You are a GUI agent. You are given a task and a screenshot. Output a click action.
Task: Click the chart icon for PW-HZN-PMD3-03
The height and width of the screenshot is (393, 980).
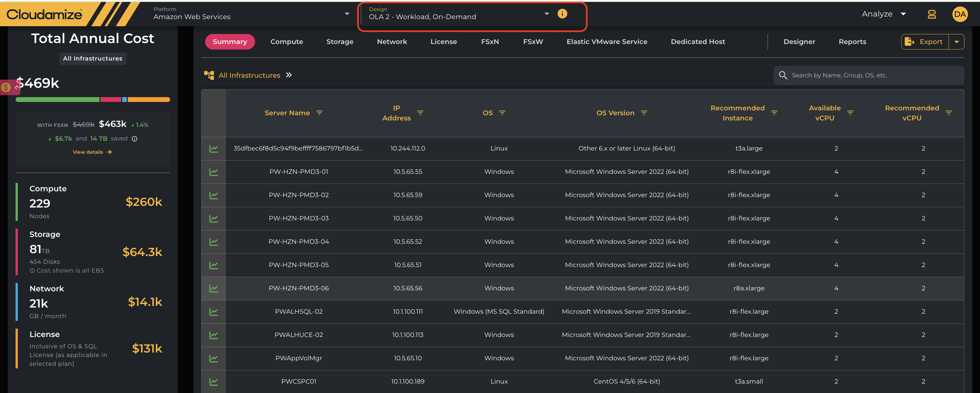[x=214, y=219]
